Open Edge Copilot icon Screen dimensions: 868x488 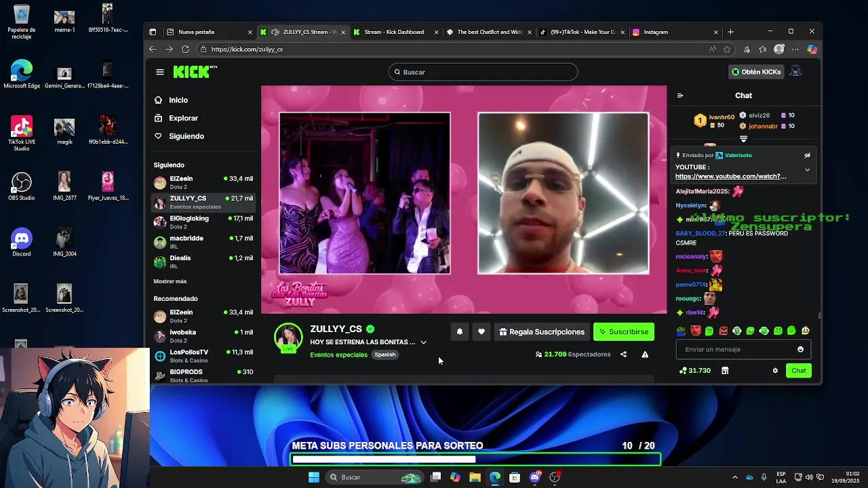point(812,49)
